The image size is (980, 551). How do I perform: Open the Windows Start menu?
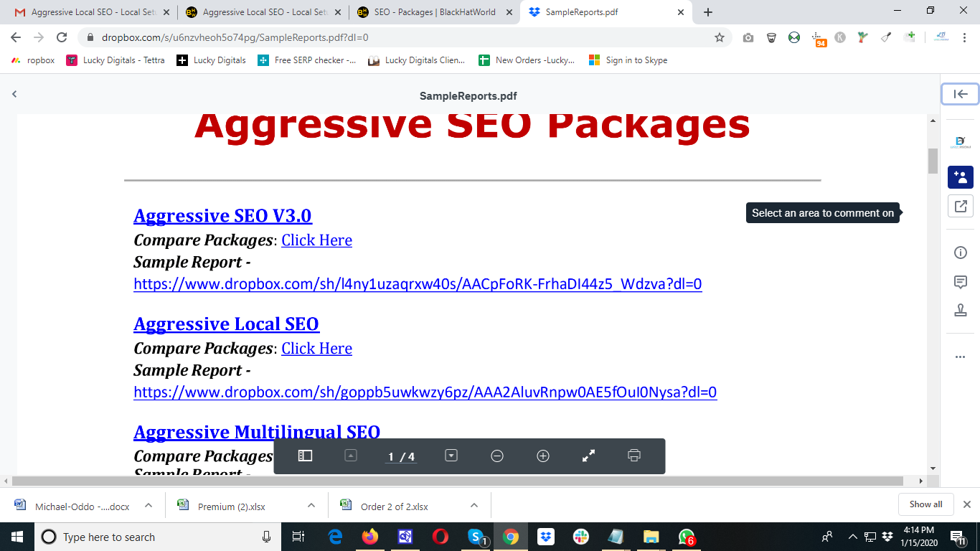(17, 537)
